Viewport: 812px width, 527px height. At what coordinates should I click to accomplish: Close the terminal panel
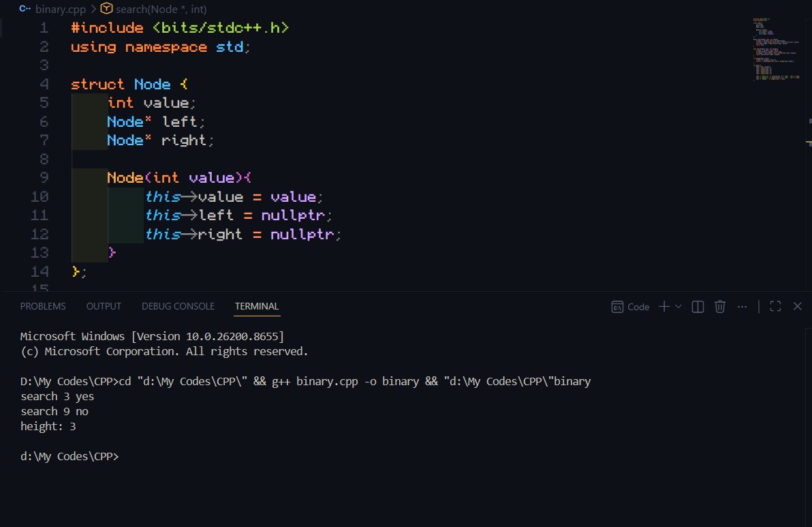click(798, 307)
